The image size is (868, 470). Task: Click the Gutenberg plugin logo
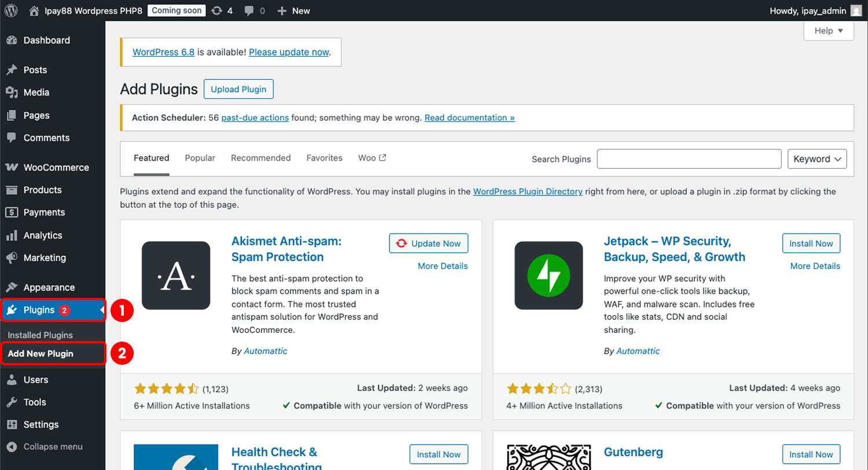(x=549, y=457)
